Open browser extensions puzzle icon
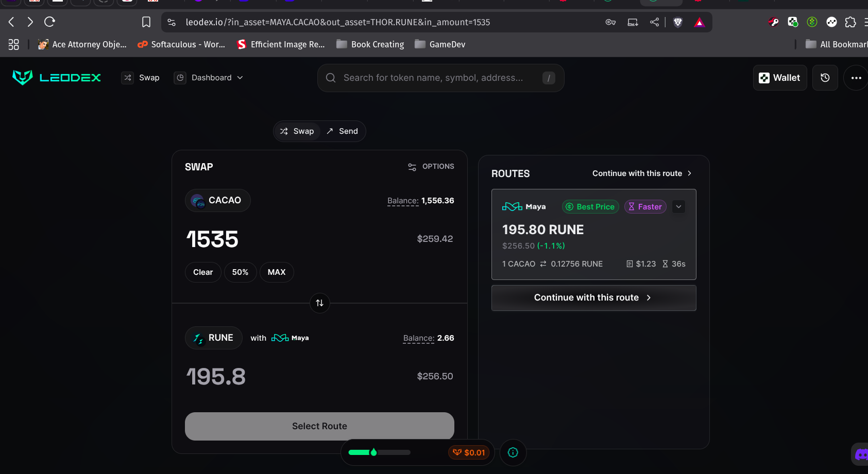 pos(850,22)
